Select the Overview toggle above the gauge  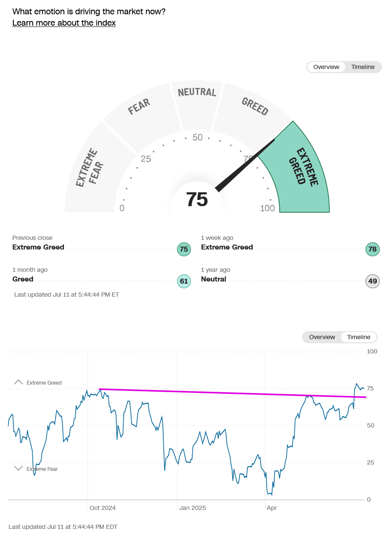click(326, 67)
